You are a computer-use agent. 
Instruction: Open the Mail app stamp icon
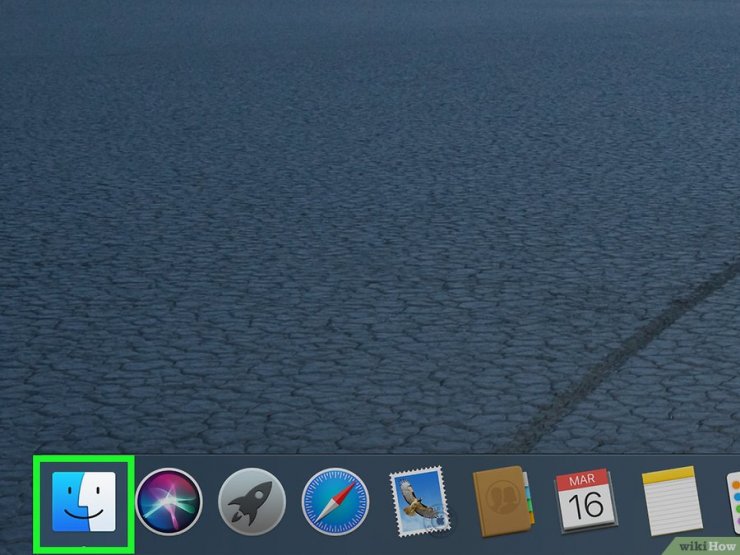tap(419, 502)
